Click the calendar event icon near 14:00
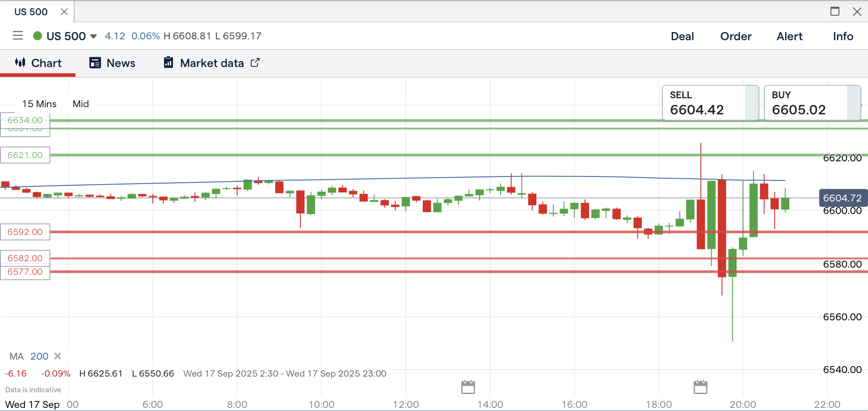This screenshot has width=868, height=411. click(x=468, y=387)
